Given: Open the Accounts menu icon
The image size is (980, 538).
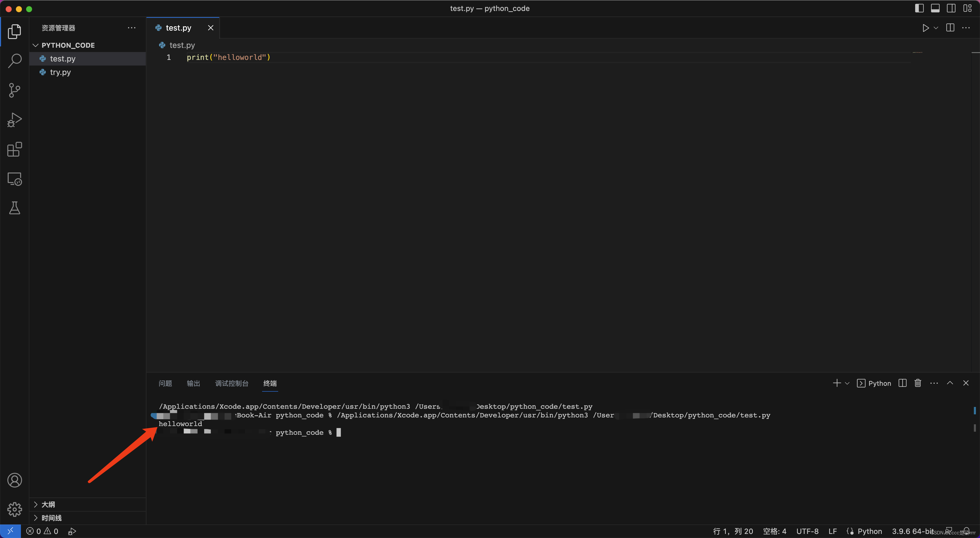Looking at the screenshot, I should [x=15, y=480].
